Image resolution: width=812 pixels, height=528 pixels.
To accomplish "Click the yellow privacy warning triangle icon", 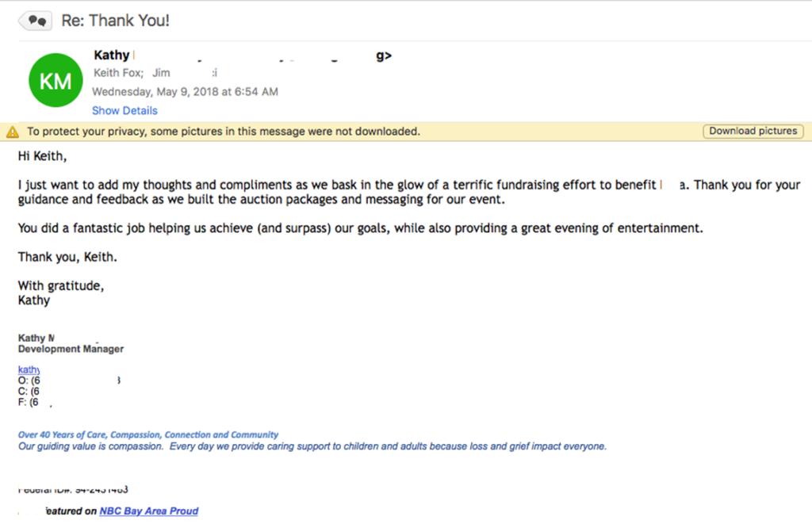I will tap(13, 132).
